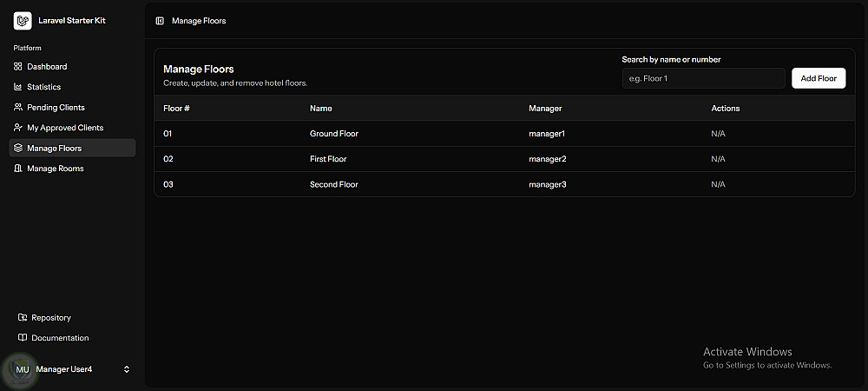
Task: Expand the Manager User4 account menu
Action: [127, 369]
